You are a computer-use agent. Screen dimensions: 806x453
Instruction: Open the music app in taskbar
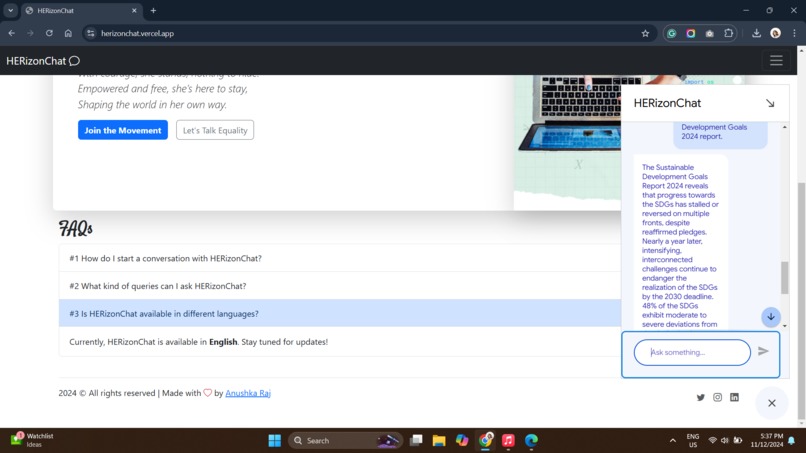click(x=508, y=441)
